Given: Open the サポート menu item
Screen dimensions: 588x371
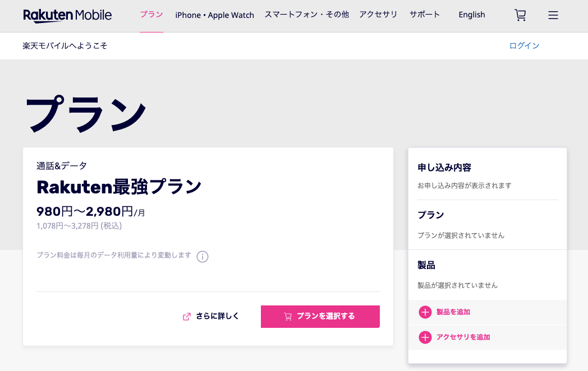Looking at the screenshot, I should (425, 15).
